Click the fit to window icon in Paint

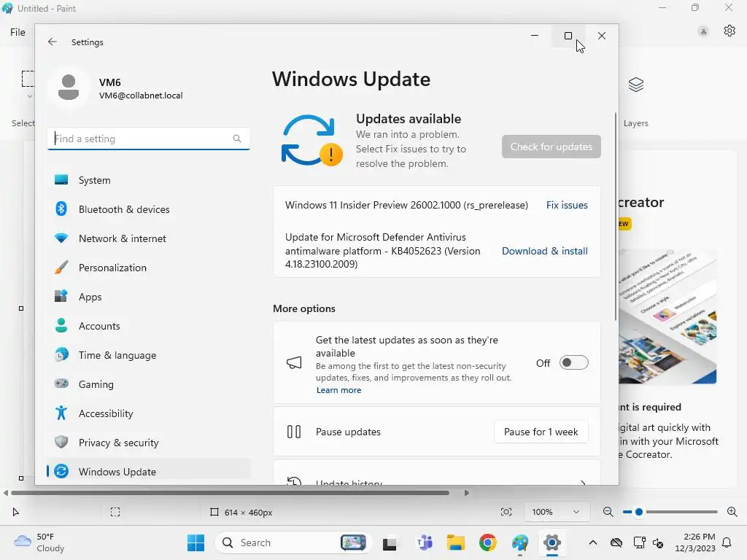pos(506,512)
